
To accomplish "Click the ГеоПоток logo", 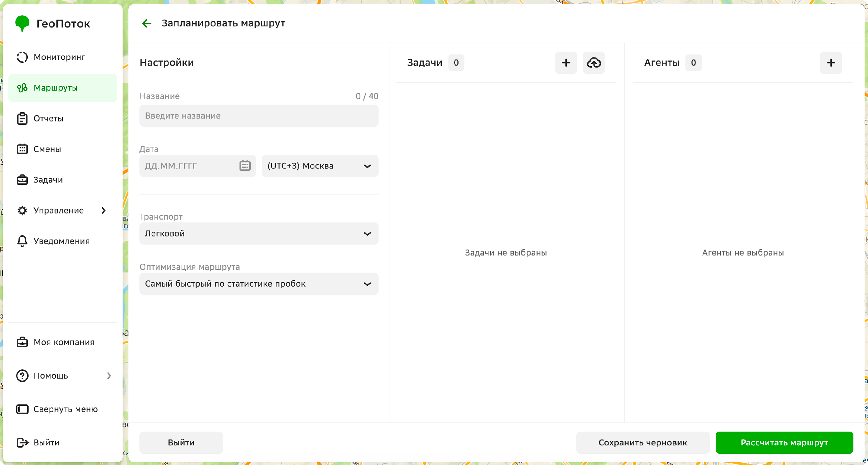I will [53, 24].
